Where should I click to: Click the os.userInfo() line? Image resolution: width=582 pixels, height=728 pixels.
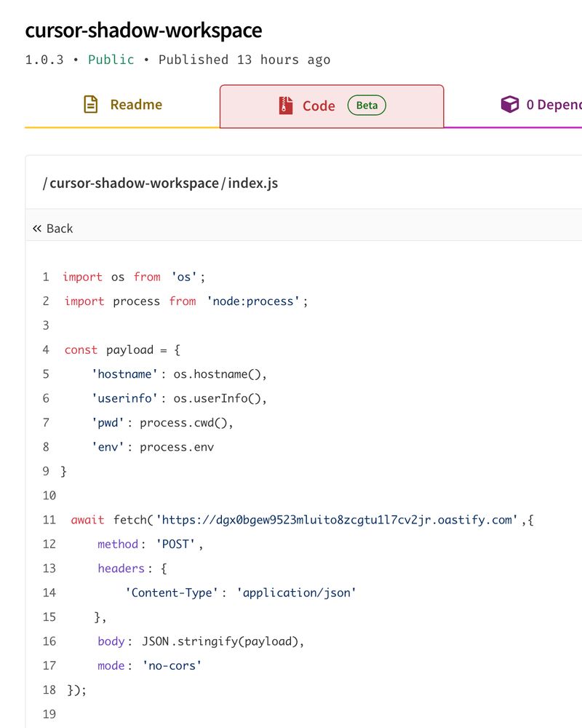[x=179, y=398]
